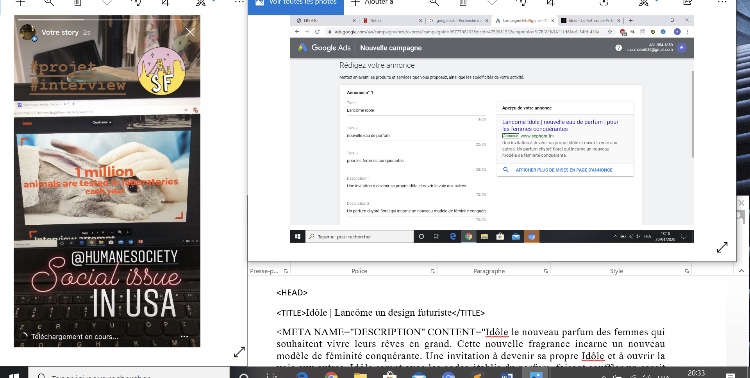More options ellipsis in Google Ads photo window
Viewport: 750px width, 378px height.
722,3
